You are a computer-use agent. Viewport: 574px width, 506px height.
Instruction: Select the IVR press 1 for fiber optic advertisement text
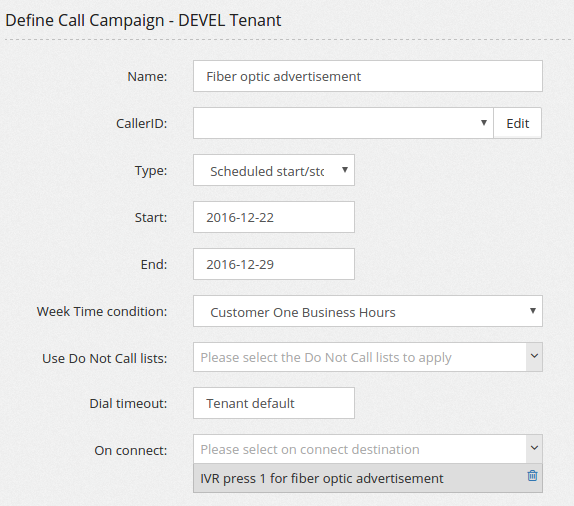[321, 478]
